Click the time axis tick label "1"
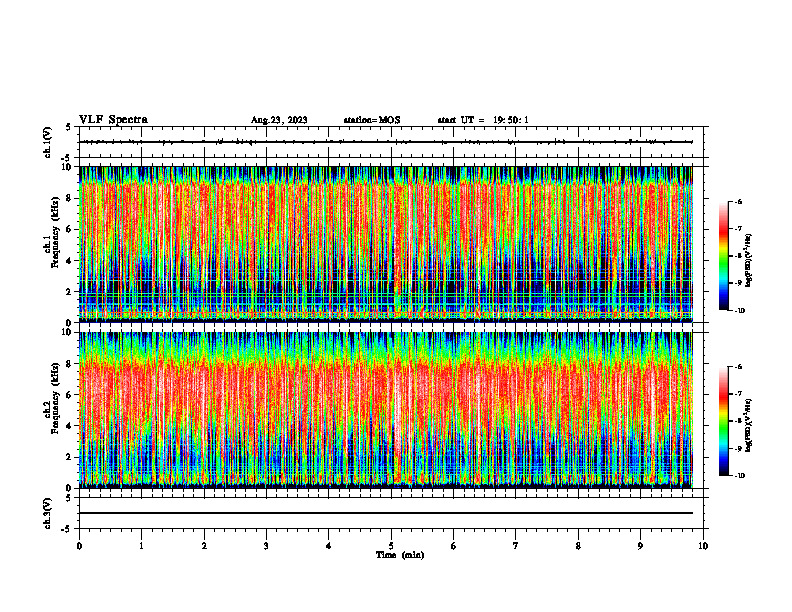Screen dimensions: 792x612 tap(142, 546)
